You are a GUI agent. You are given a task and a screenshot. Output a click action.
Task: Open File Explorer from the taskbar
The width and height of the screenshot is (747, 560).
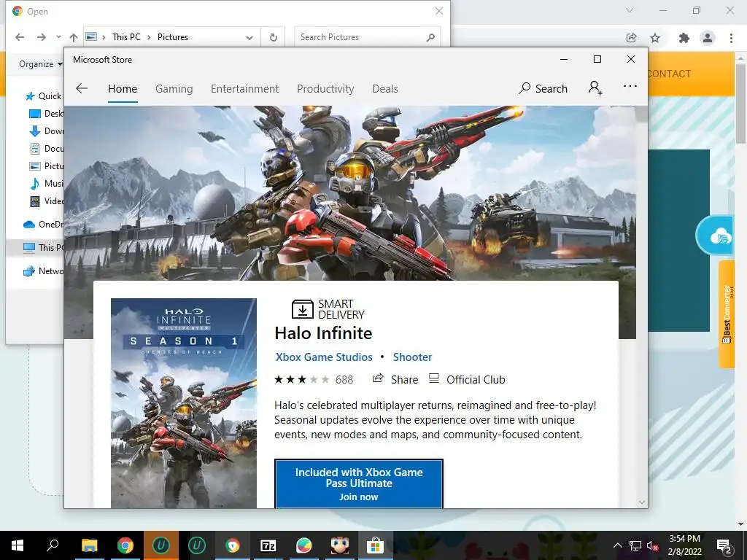[x=89, y=545]
